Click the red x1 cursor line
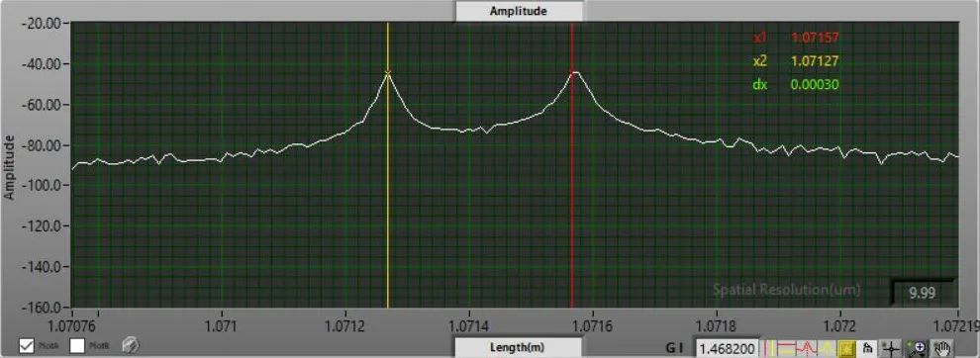Image resolution: width=980 pixels, height=358 pixels. (x=572, y=188)
